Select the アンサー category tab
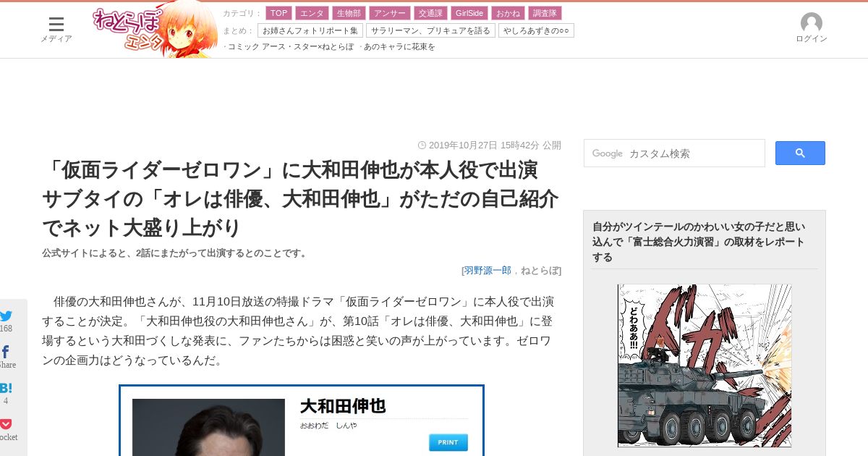The image size is (868, 456). pyautogui.click(x=389, y=13)
